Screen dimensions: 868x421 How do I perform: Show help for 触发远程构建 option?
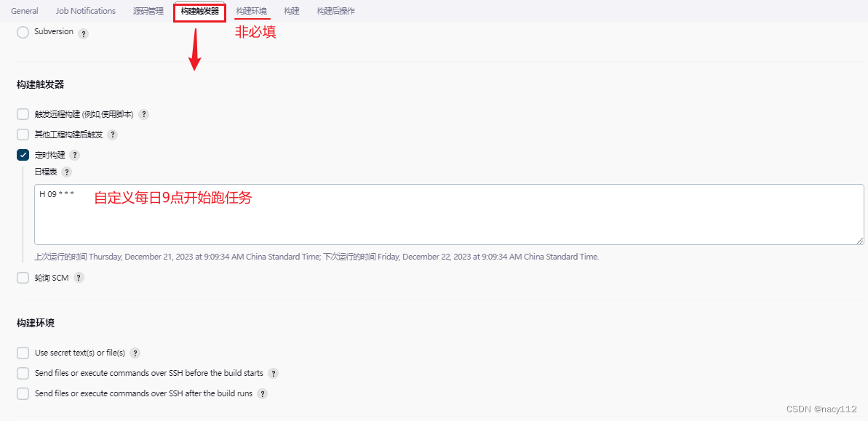(144, 114)
